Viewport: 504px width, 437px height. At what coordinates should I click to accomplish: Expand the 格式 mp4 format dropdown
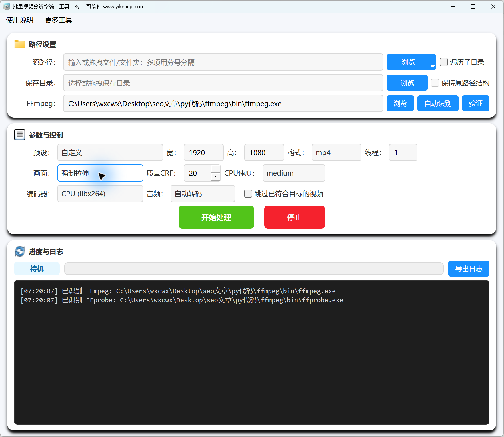tap(337, 152)
